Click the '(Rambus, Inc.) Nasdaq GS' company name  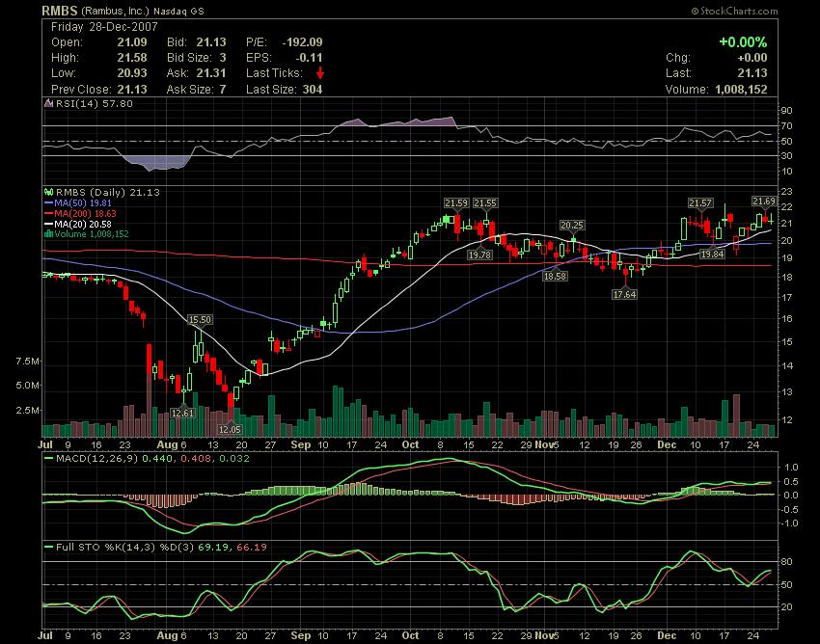coord(143,11)
